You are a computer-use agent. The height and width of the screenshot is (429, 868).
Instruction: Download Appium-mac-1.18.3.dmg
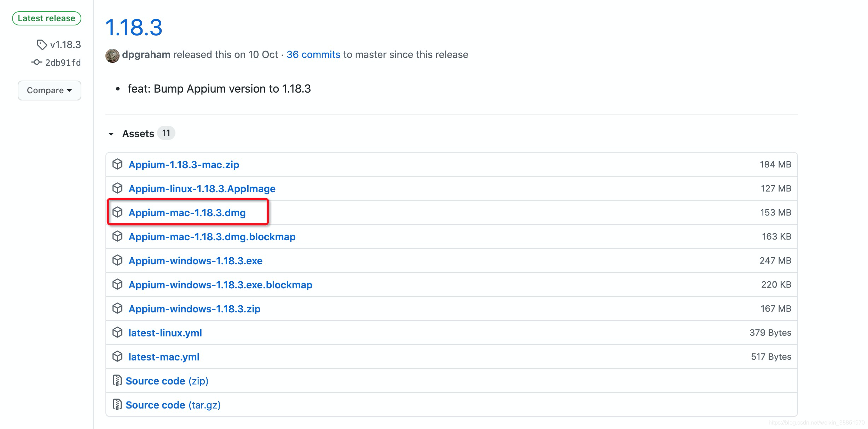click(187, 213)
